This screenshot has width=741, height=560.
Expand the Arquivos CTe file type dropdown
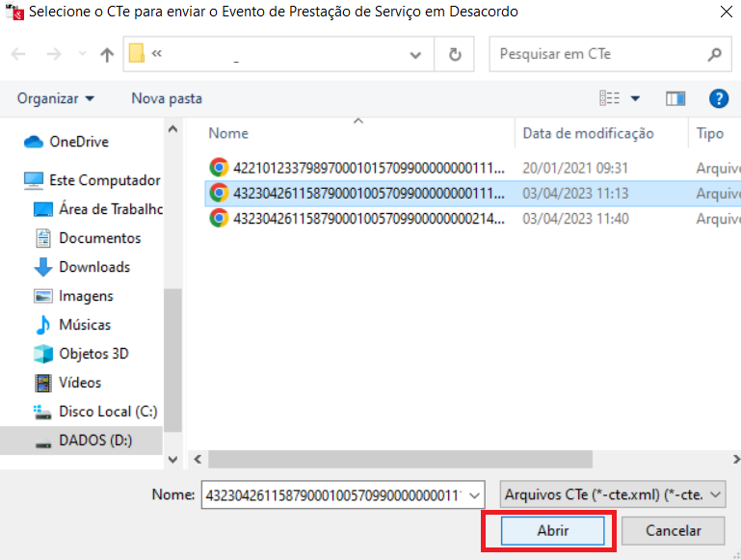(x=714, y=495)
